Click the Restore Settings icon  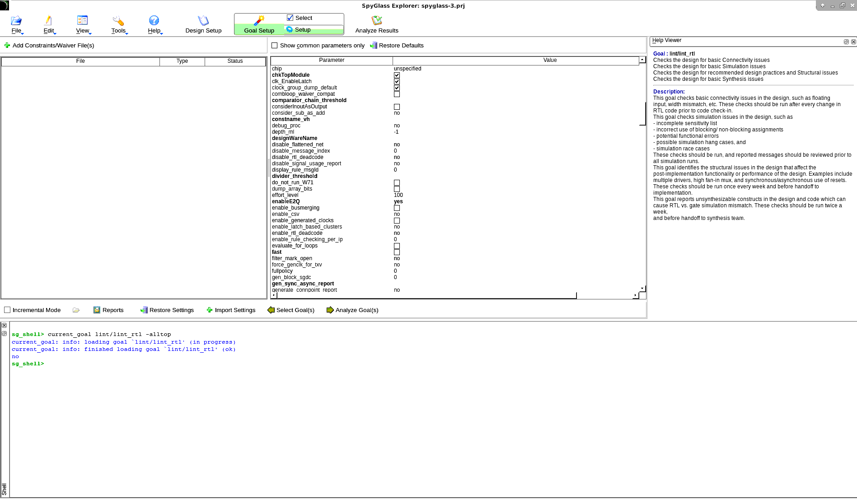tap(144, 310)
